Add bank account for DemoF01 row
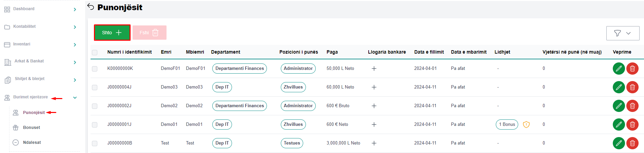Viewport: 644px width, 153px height. coord(374,69)
